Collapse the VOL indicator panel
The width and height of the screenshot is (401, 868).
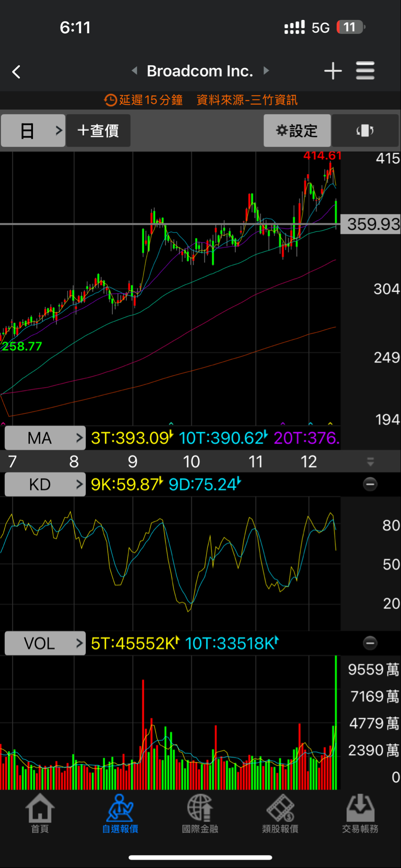coord(370,643)
